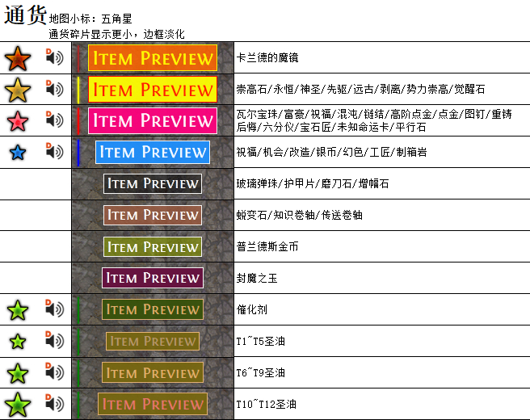Image resolution: width=530 pixels, height=420 pixels.
Task: Click the text 蜕变石/知识卷轴/传送卷轴
Action: (300, 215)
